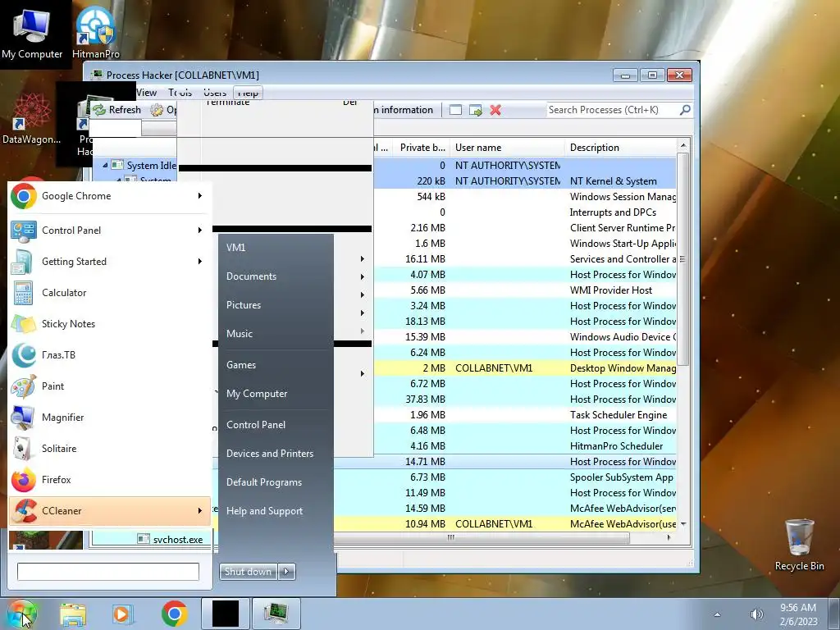The width and height of the screenshot is (840, 630).
Task: Select the DataWagon desktop shortcut
Action: click(x=32, y=119)
